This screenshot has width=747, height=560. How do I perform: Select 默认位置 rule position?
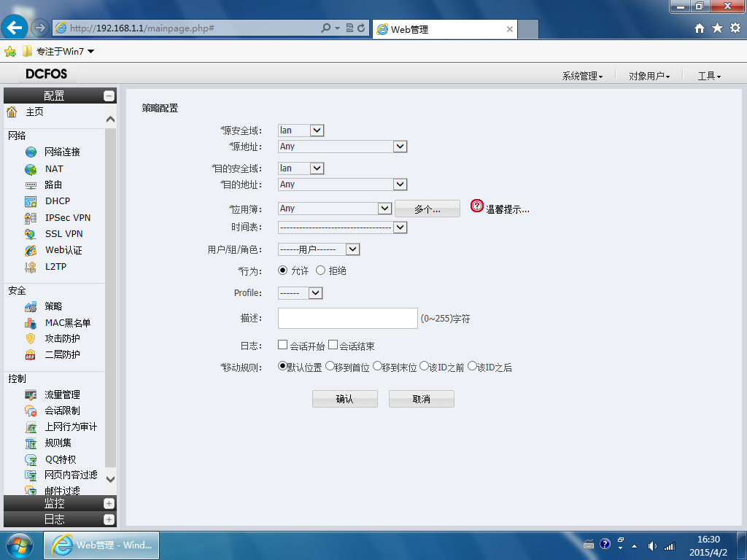[x=282, y=366]
